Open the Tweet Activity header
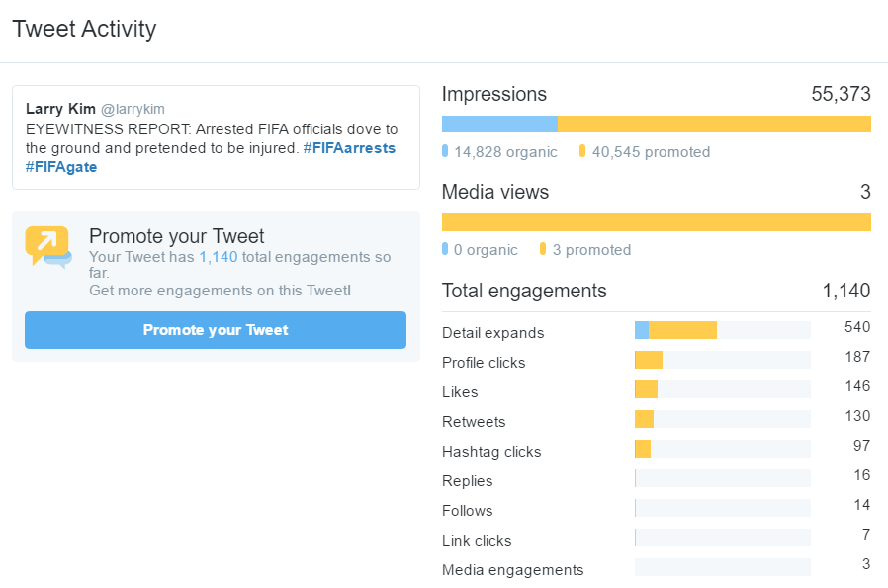The image size is (888, 588). pos(83,29)
